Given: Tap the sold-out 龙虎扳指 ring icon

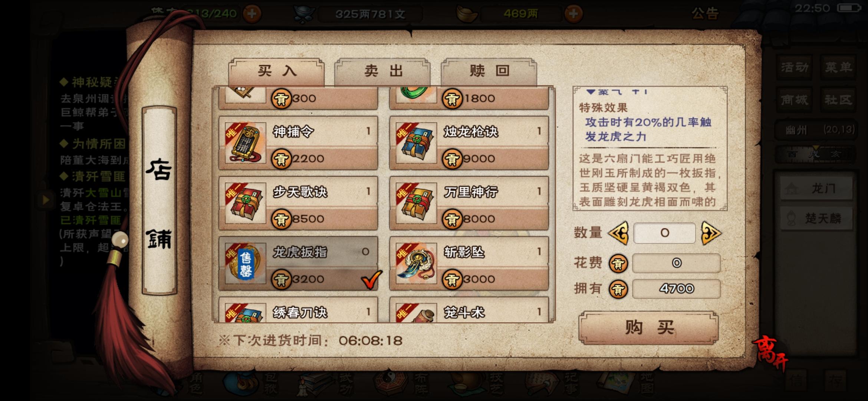Looking at the screenshot, I should pos(246,263).
